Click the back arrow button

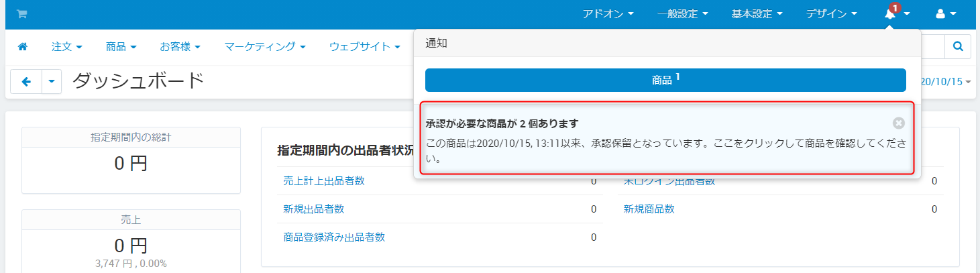tap(26, 82)
